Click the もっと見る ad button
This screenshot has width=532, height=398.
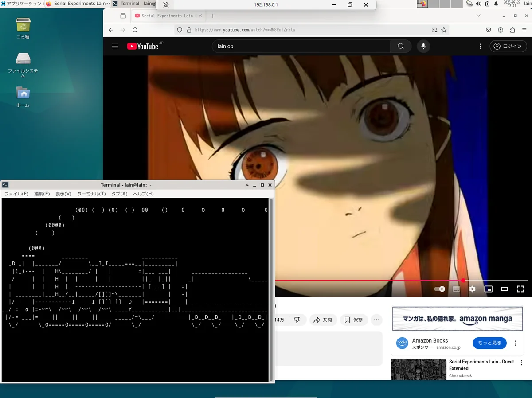pos(489,343)
